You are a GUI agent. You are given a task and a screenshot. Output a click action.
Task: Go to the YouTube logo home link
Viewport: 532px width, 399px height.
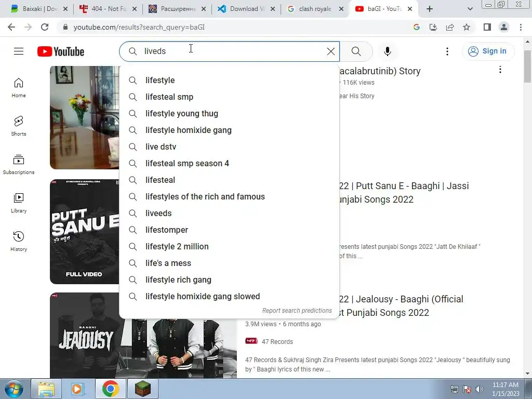pos(61,51)
